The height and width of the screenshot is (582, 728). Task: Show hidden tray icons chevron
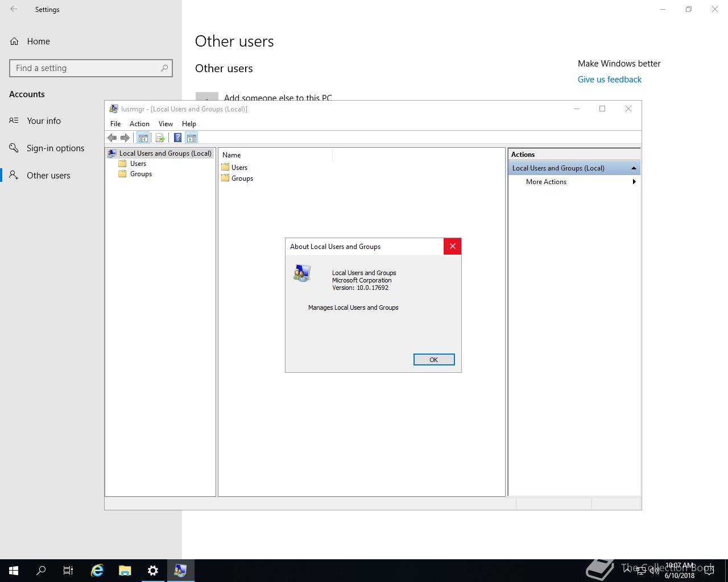pyautogui.click(x=628, y=571)
